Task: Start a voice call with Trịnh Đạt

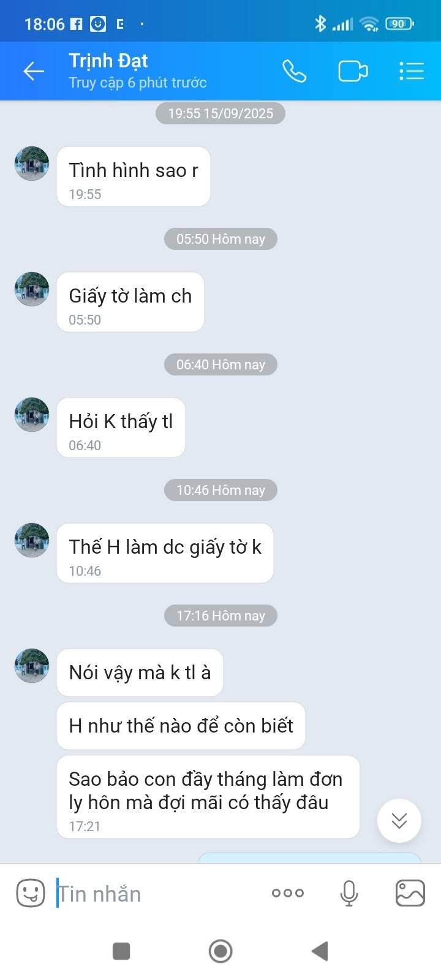Action: click(x=294, y=71)
